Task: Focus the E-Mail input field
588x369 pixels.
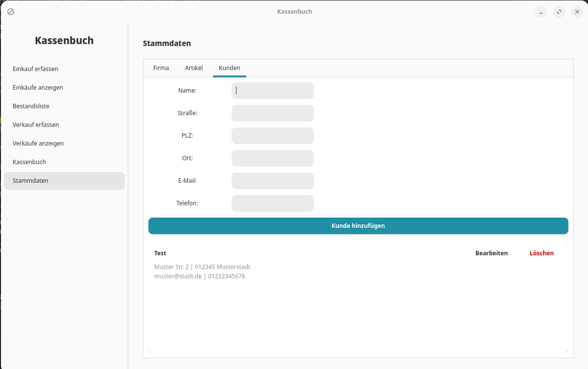Action: (272, 181)
